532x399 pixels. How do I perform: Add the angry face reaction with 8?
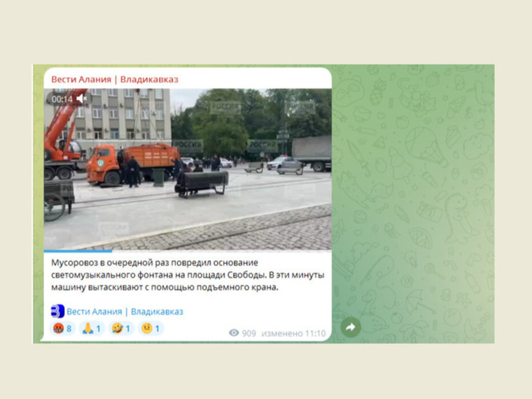pos(63,328)
